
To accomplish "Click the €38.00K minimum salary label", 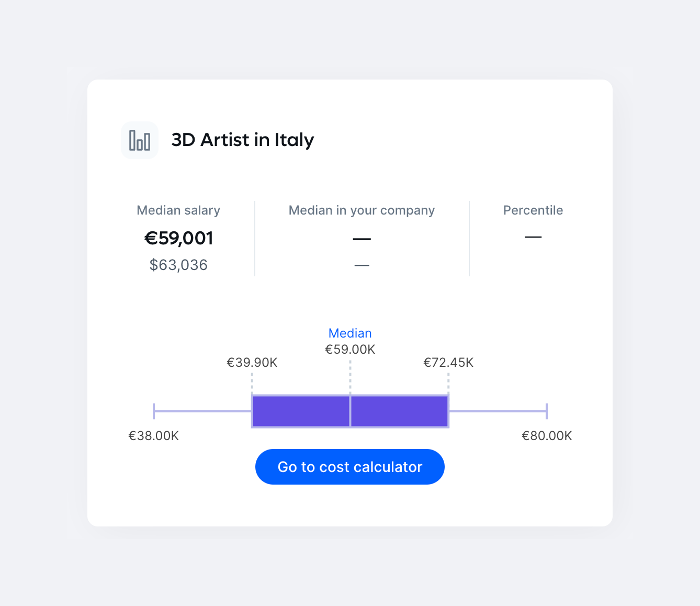I will point(154,436).
